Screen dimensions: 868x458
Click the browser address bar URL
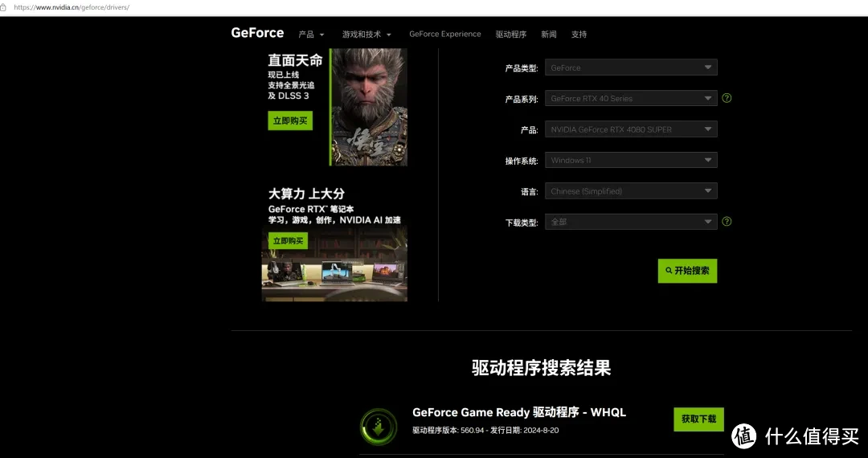point(72,8)
